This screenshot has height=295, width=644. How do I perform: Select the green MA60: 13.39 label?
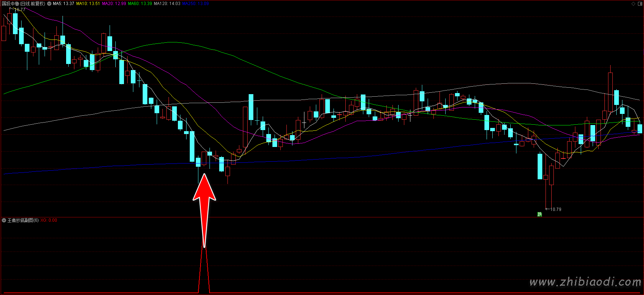pos(140,4)
